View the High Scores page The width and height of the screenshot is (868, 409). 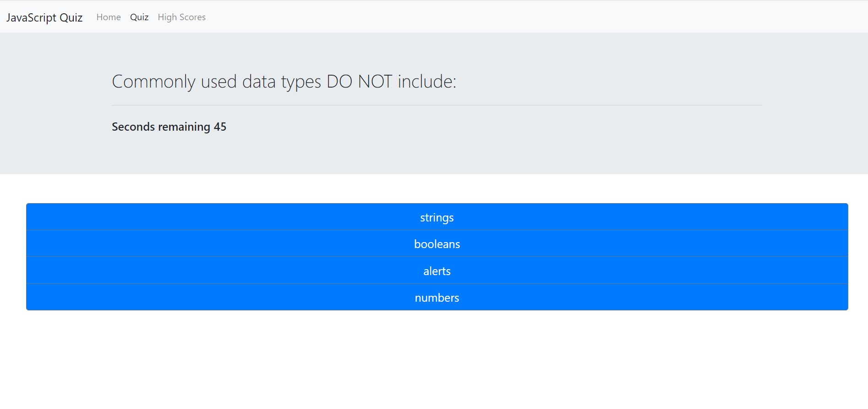tap(181, 17)
